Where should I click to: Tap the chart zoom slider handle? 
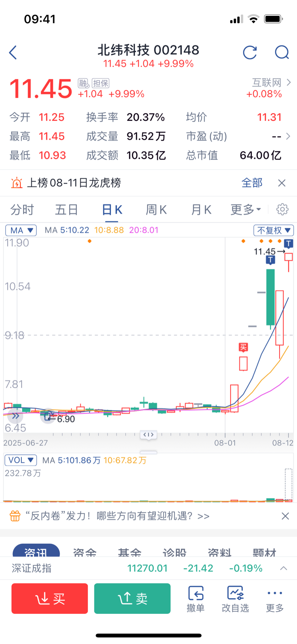(x=148, y=434)
